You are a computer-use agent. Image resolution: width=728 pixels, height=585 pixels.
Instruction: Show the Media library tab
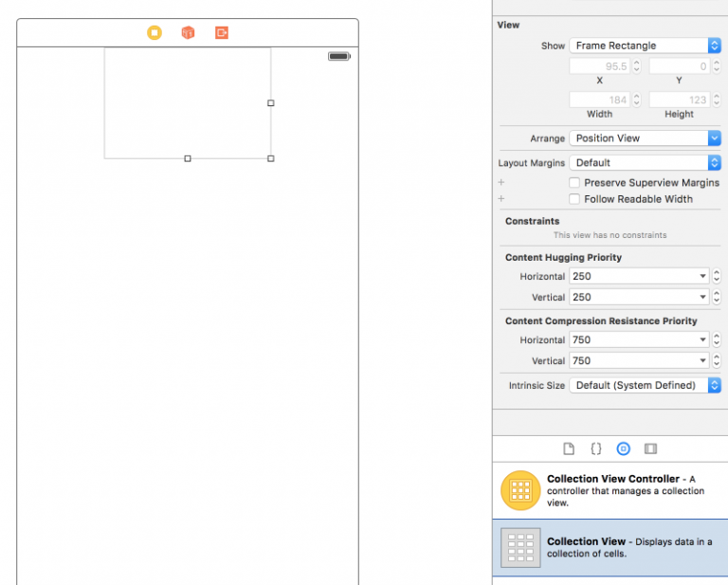650,448
